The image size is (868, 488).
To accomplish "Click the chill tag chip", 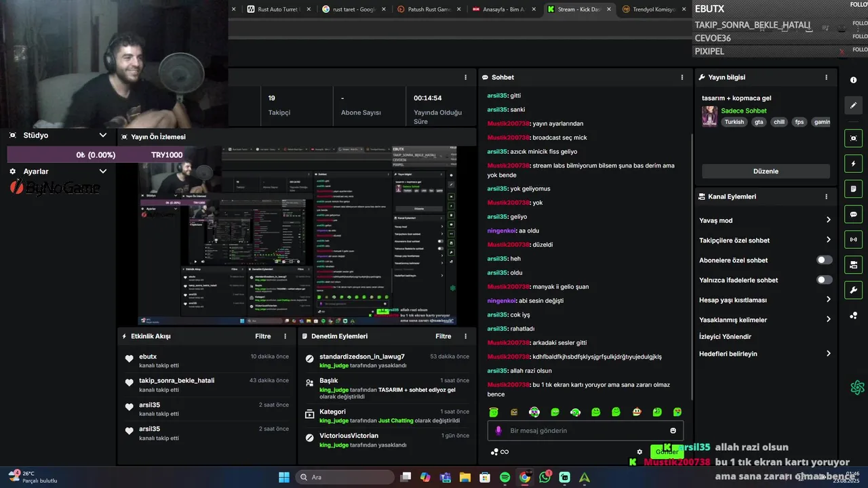I will (778, 122).
